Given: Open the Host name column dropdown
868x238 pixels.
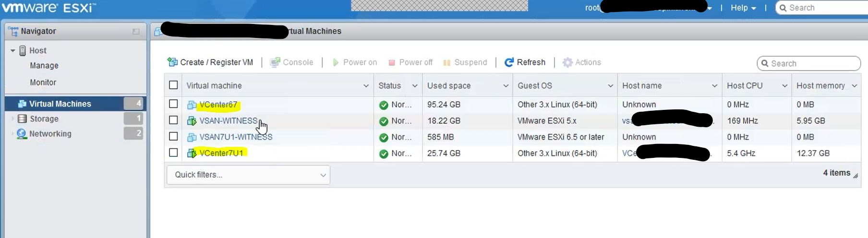Looking at the screenshot, I should pyautogui.click(x=714, y=86).
